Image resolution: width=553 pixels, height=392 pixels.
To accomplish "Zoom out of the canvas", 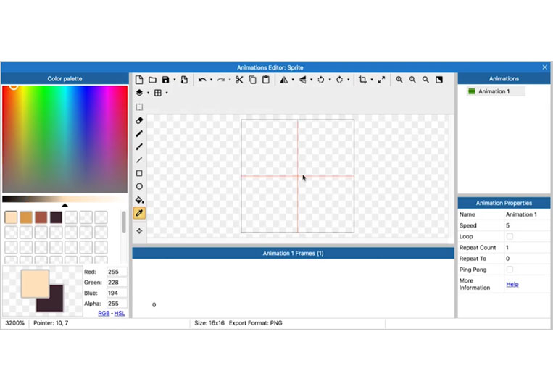I will pos(412,80).
